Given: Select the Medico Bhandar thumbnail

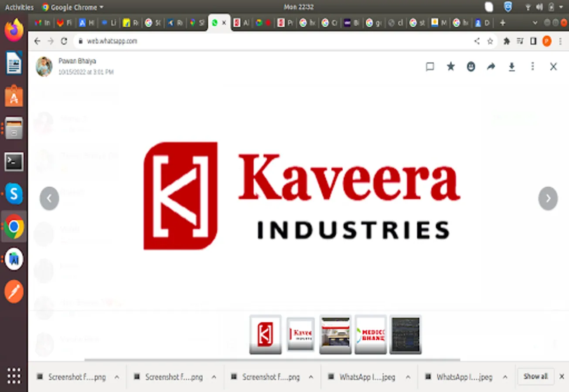Looking at the screenshot, I should [x=371, y=334].
